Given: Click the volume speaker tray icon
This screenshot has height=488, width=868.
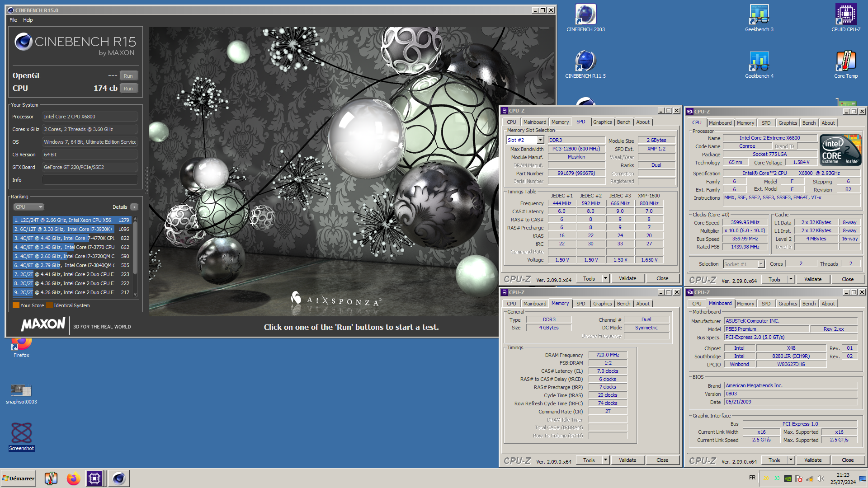Looking at the screenshot, I should click(x=821, y=479).
